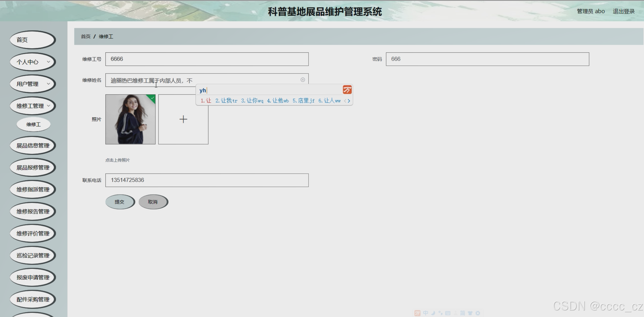Click the plus icon to upload photo
Viewport: 644px width, 317px height.
pyautogui.click(x=183, y=119)
